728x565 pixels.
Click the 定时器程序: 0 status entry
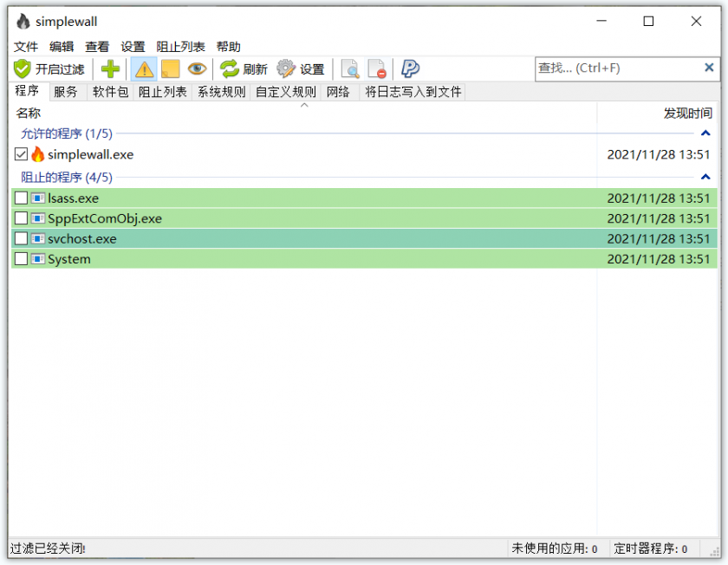pyautogui.click(x=651, y=549)
